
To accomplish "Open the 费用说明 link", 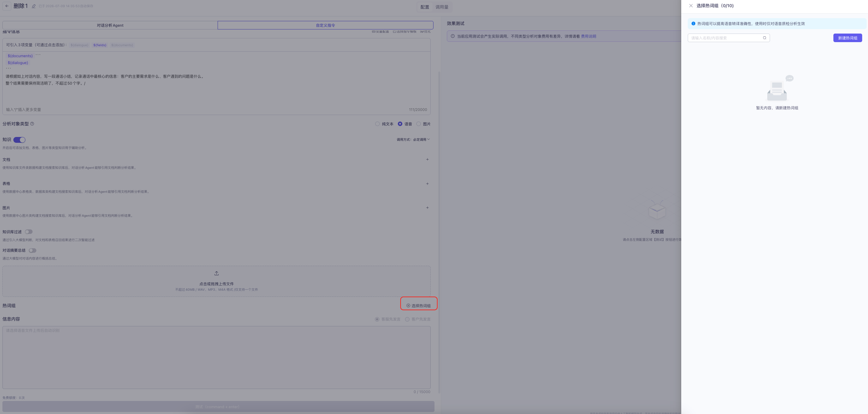I will tap(588, 36).
